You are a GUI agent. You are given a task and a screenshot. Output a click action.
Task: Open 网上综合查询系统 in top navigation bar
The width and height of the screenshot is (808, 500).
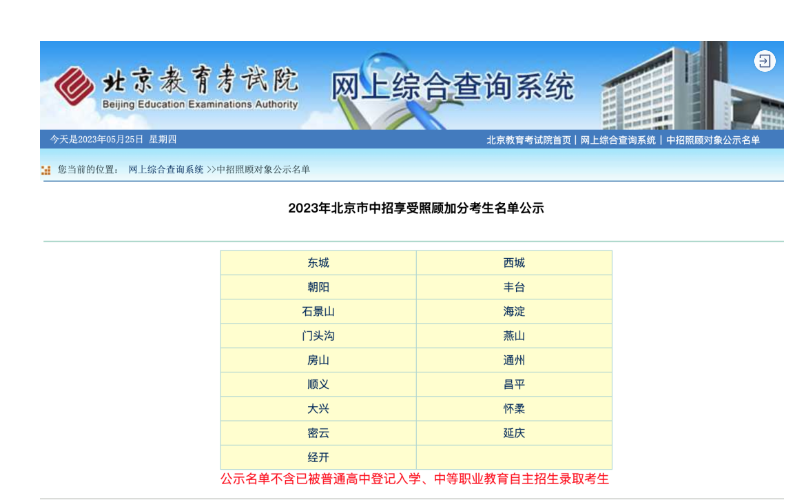pos(618,140)
